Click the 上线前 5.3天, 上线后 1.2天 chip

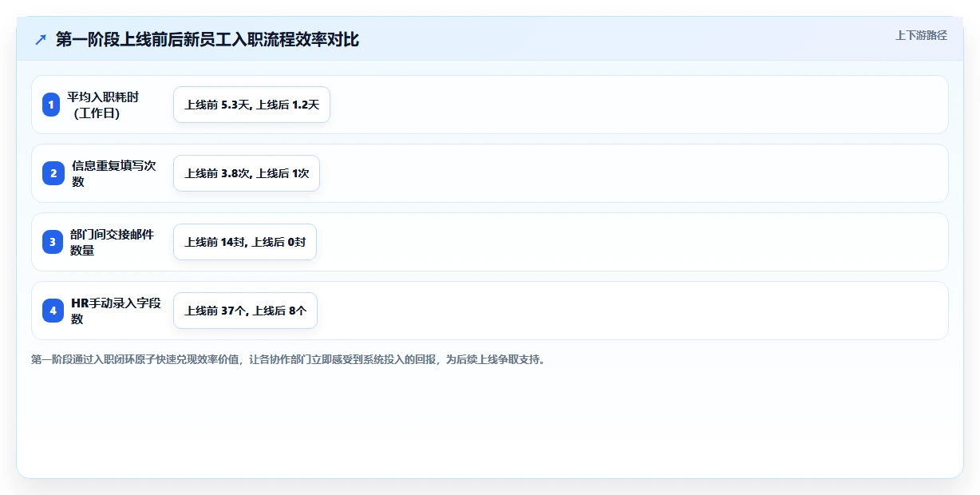click(x=251, y=105)
